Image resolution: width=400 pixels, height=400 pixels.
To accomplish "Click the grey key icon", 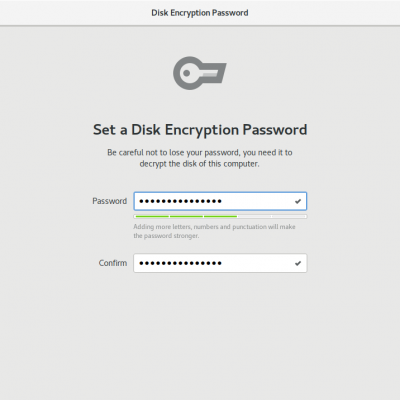I will point(200,73).
